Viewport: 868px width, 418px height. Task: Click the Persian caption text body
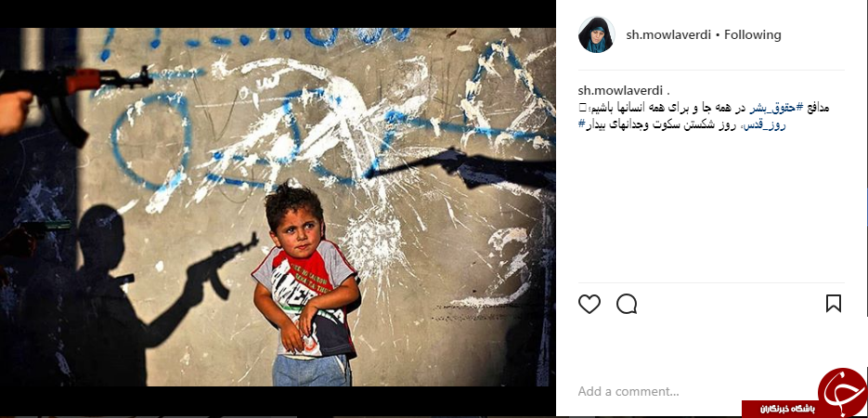(x=704, y=116)
